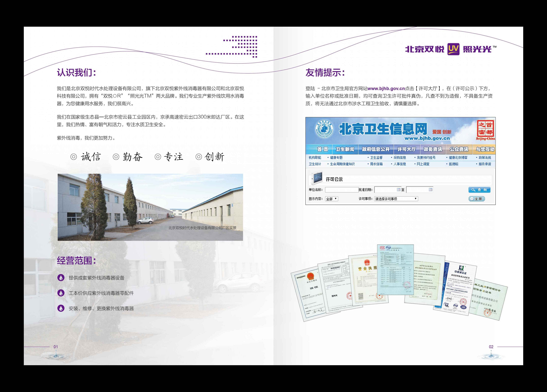
Task: Click the 认识我们 heading
Action: tap(76, 72)
